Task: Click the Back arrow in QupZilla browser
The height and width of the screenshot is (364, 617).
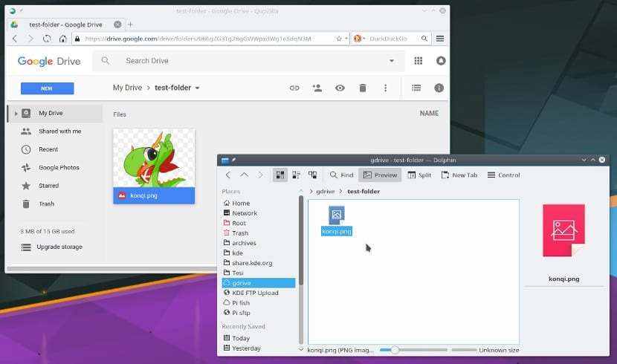Action: [x=15, y=39]
